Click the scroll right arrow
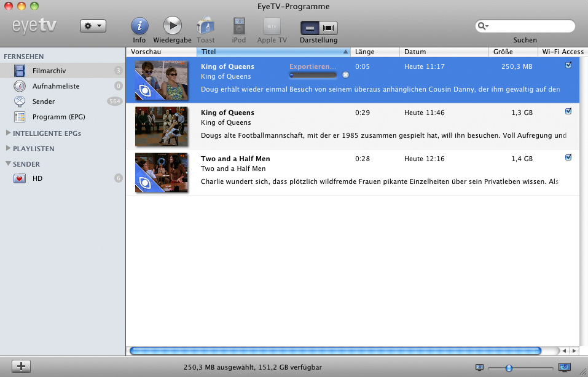The height and width of the screenshot is (377, 588). 574,351
